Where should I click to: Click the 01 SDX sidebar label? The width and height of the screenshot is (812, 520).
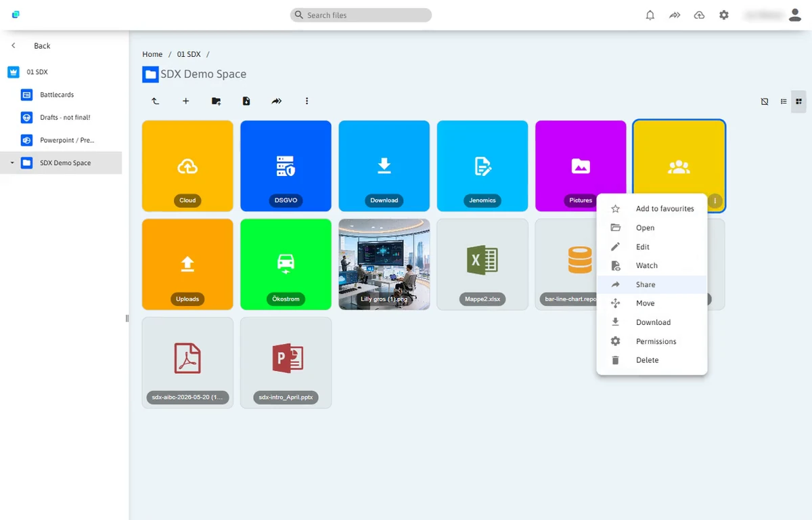tap(37, 72)
